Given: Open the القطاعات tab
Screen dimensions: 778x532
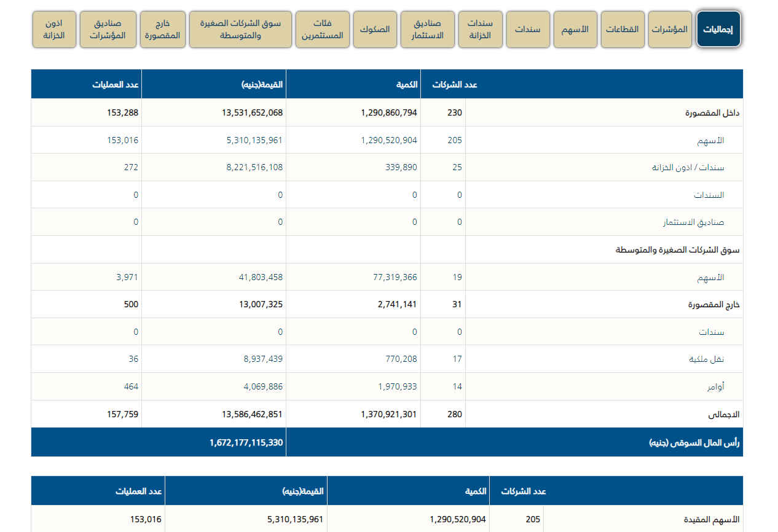Looking at the screenshot, I should pyautogui.click(x=623, y=29).
